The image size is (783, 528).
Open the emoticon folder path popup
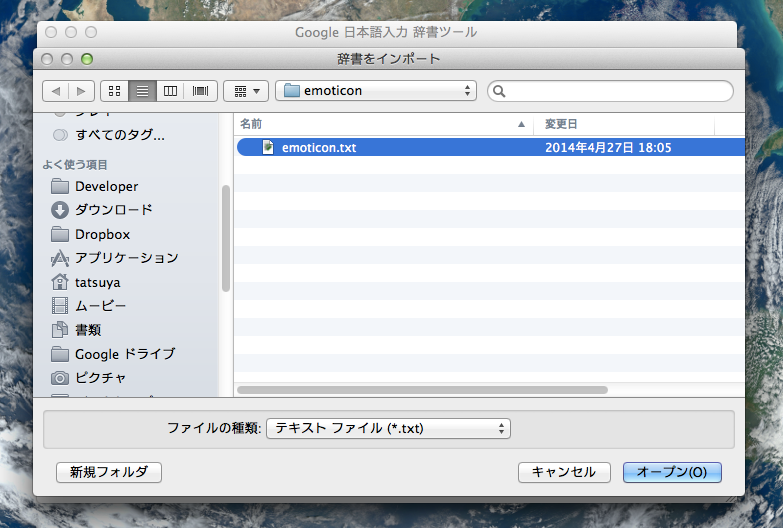(376, 91)
